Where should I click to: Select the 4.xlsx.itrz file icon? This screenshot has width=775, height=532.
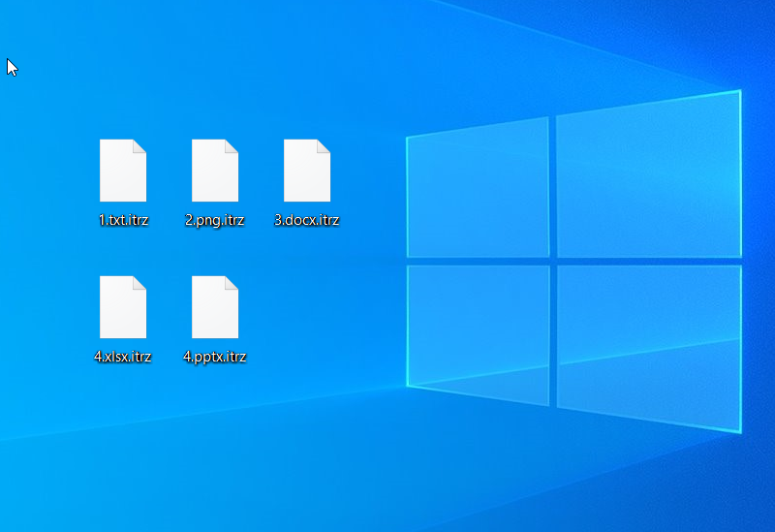pyautogui.click(x=123, y=308)
